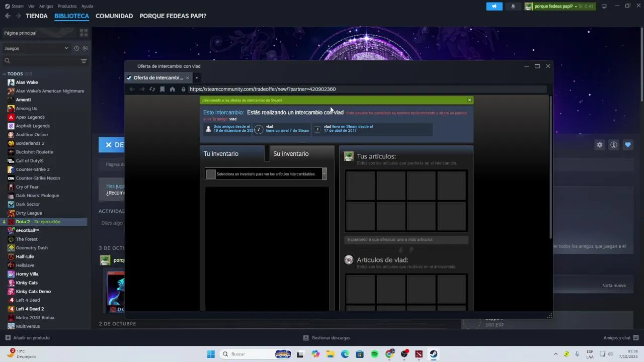This screenshot has width=644, height=362.
Task: Open Chrome from the taskbar
Action: (389, 354)
